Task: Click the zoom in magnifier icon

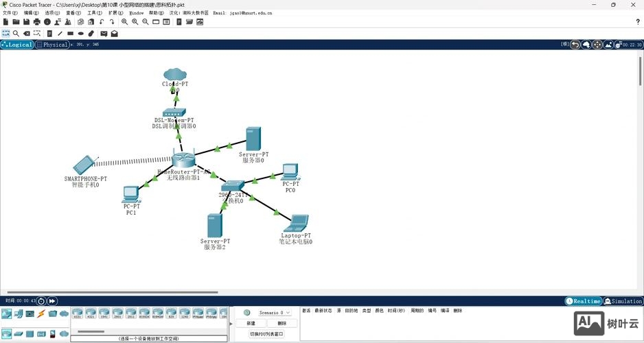Action: 125,22
